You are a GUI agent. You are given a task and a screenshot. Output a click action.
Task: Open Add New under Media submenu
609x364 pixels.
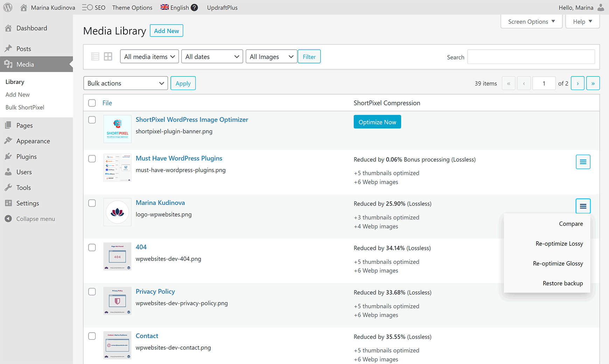(17, 94)
